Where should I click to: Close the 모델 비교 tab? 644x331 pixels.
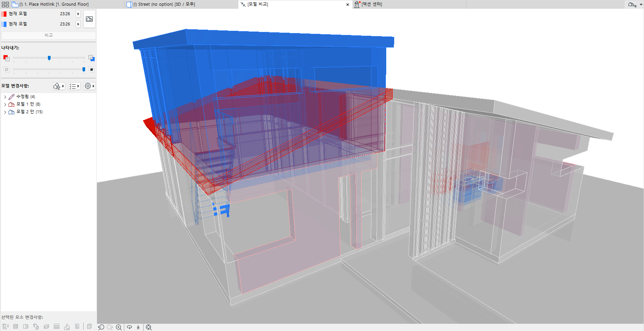tap(347, 5)
